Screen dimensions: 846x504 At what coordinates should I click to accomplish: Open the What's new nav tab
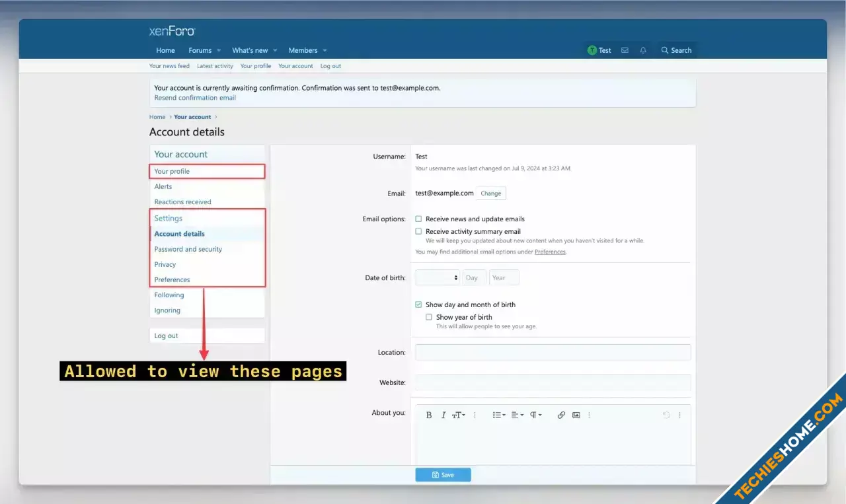tap(250, 50)
